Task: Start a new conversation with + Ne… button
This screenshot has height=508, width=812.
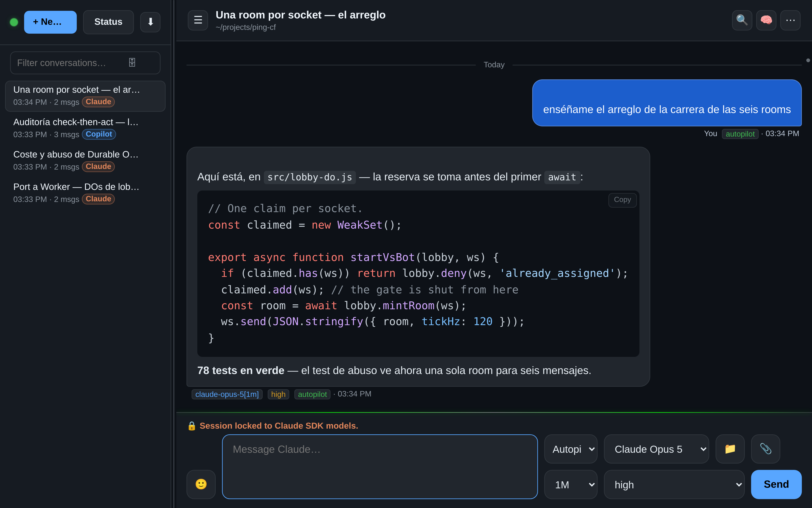Action: (50, 22)
